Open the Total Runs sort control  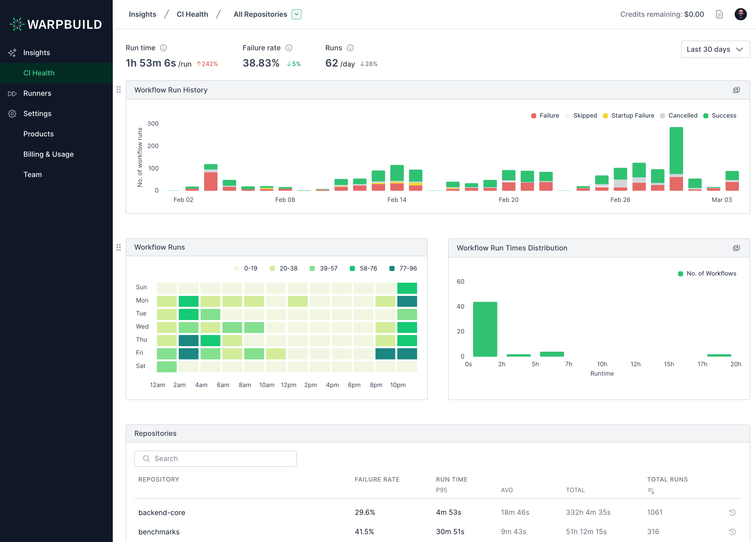click(x=650, y=491)
